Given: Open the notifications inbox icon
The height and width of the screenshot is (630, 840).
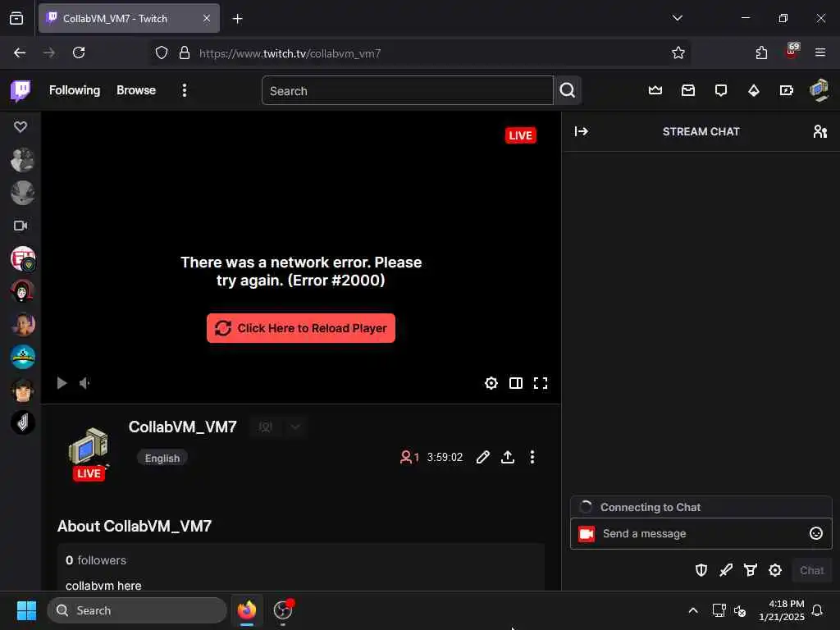Looking at the screenshot, I should (x=688, y=90).
